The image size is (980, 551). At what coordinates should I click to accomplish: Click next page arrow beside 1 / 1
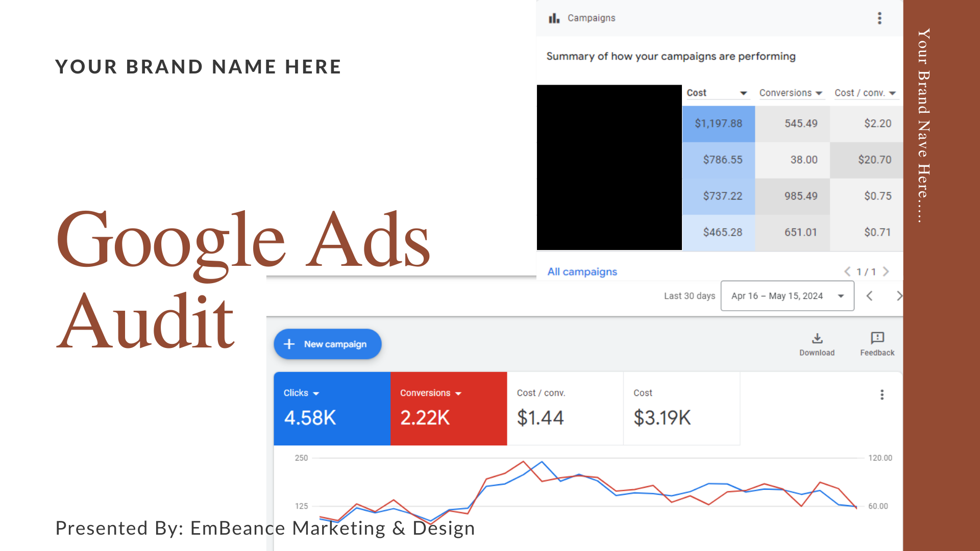point(886,271)
